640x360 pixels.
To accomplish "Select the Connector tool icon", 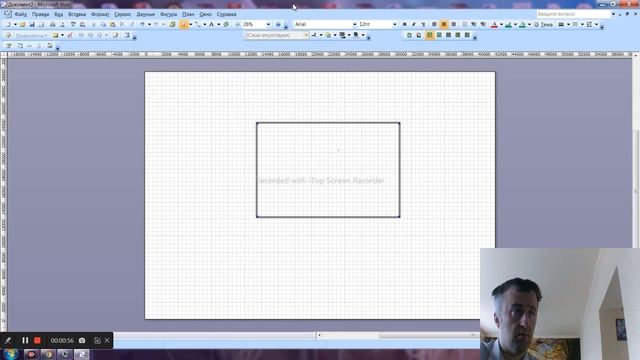I will pyautogui.click(x=198, y=24).
